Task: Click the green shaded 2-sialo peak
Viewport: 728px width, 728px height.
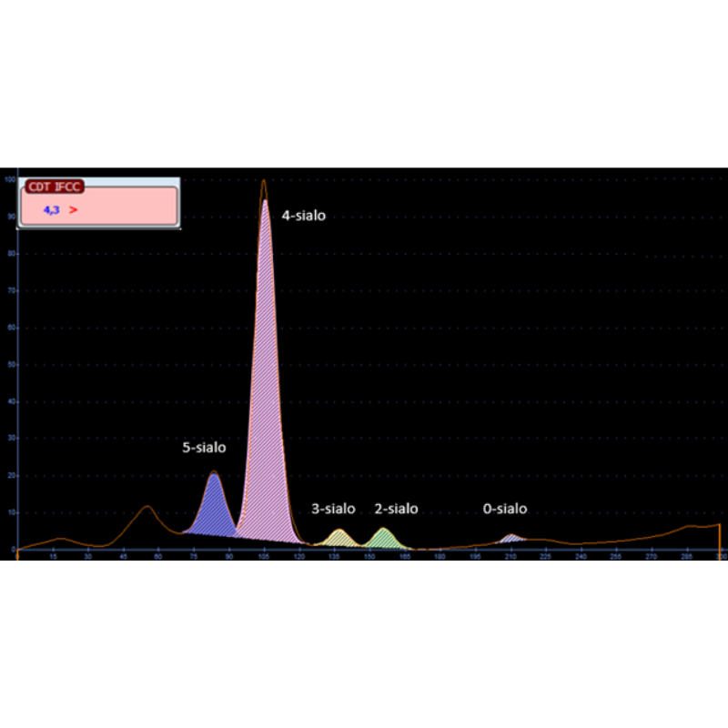Action: point(383,538)
